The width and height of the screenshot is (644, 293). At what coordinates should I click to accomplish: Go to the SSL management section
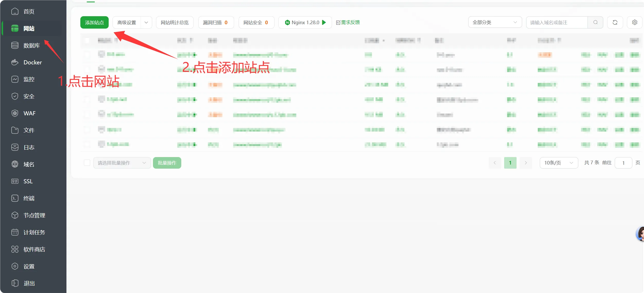28,181
